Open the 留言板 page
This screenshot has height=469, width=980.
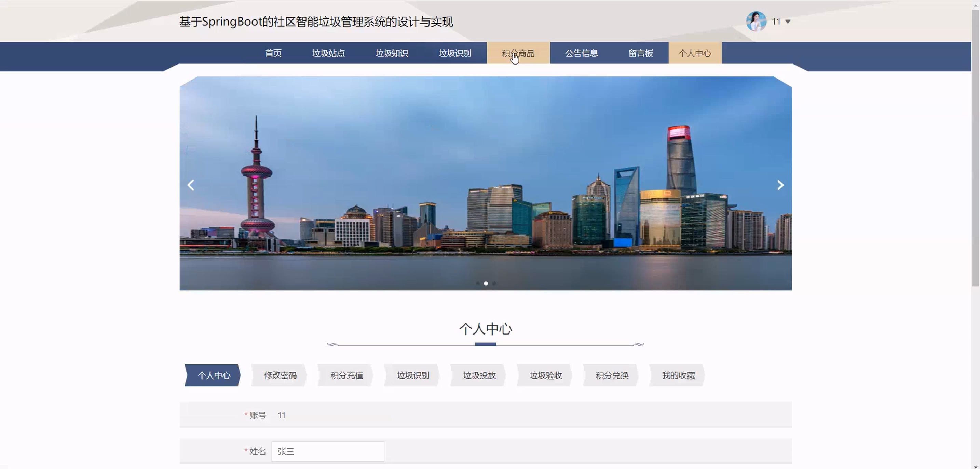[x=641, y=53]
